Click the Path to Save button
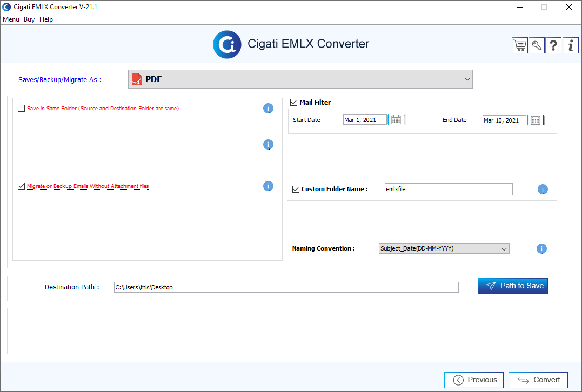This screenshot has height=392, width=582. [513, 286]
